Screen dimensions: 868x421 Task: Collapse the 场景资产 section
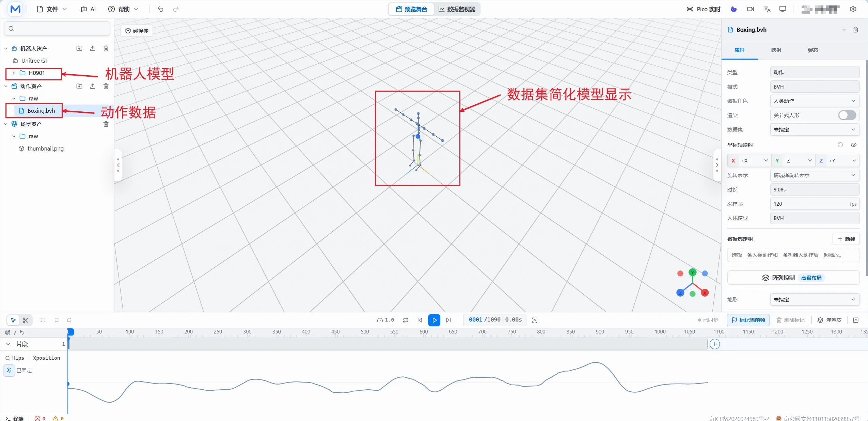coord(5,124)
